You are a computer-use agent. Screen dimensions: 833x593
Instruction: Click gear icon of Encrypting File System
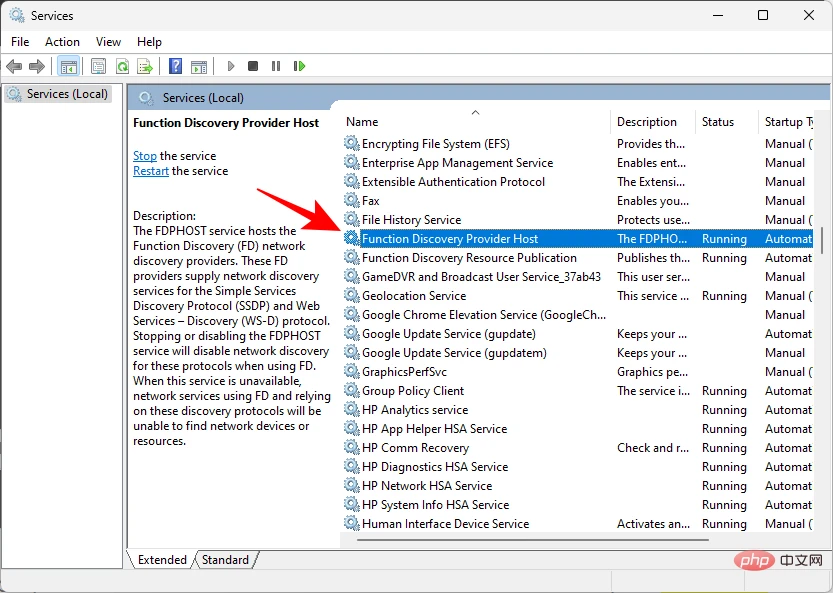pos(351,143)
